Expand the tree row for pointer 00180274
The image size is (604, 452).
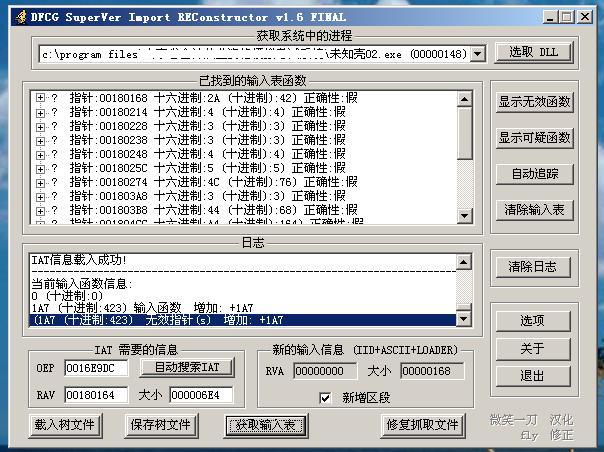40,182
